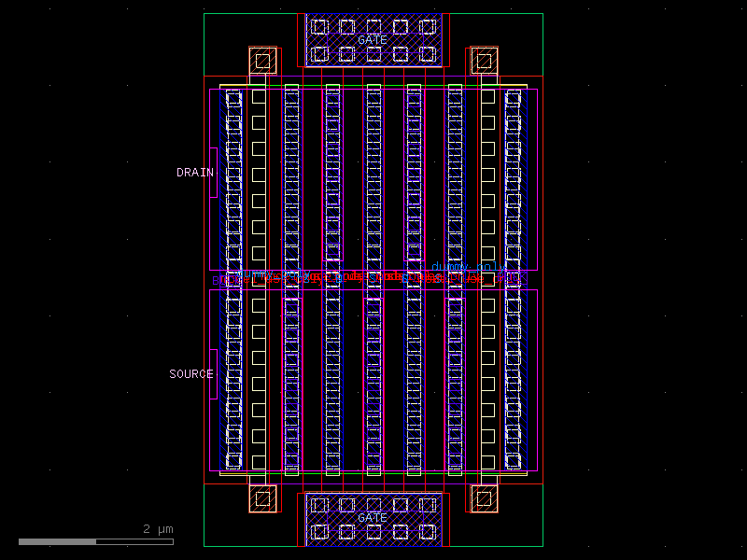Select the bottom-left square via pad

(x=262, y=497)
